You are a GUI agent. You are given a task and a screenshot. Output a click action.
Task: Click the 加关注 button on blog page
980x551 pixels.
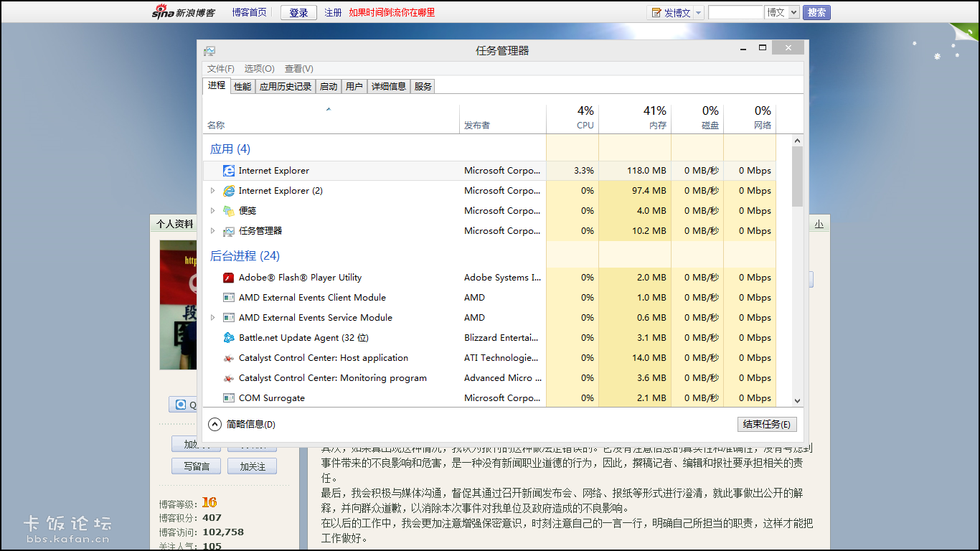(253, 466)
